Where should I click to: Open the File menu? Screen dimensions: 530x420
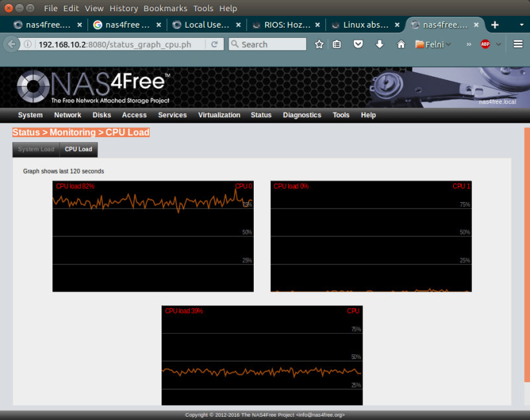50,8
